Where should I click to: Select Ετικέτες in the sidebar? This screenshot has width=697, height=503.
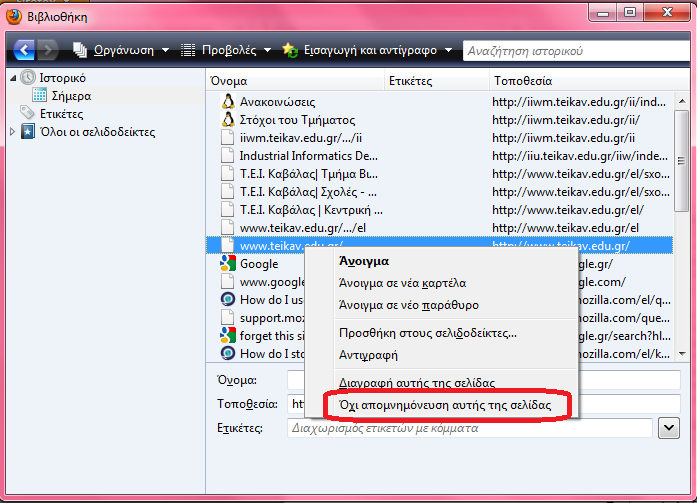coord(61,114)
